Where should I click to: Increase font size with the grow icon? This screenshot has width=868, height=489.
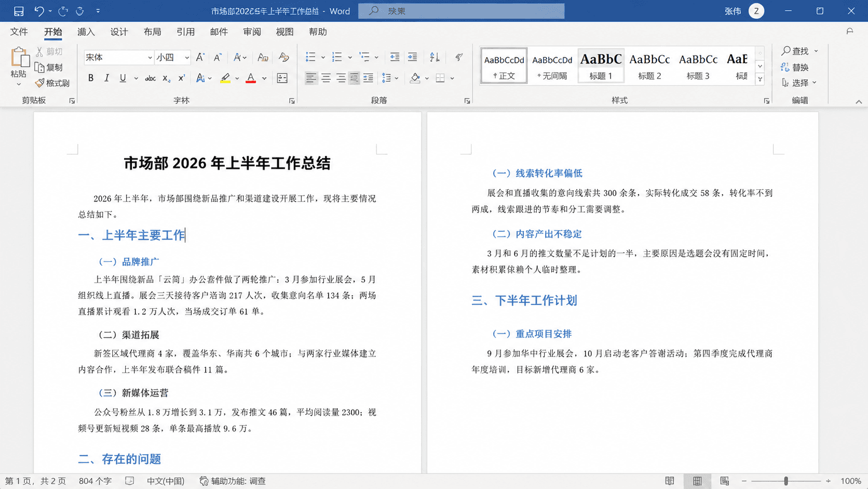[200, 57]
